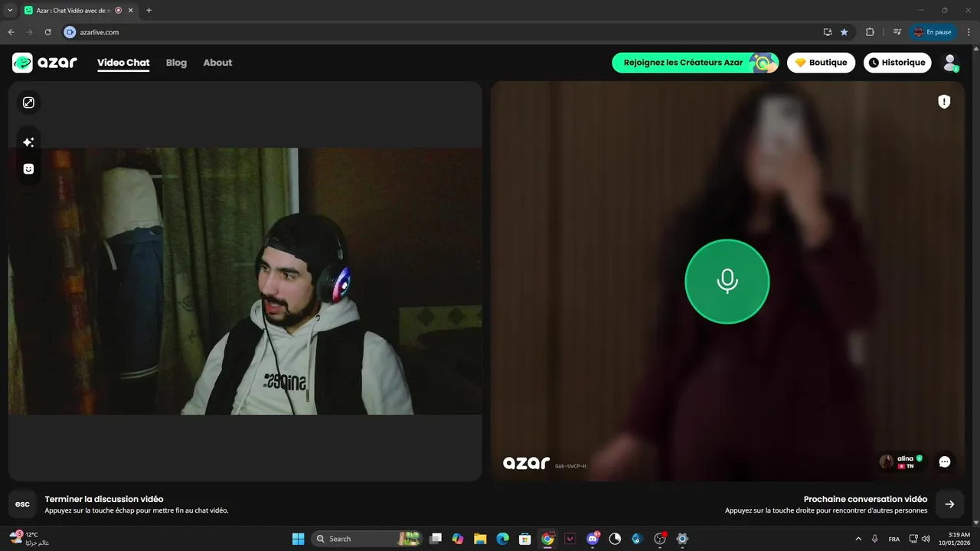Open the face filter emoji tool

pos(28,169)
